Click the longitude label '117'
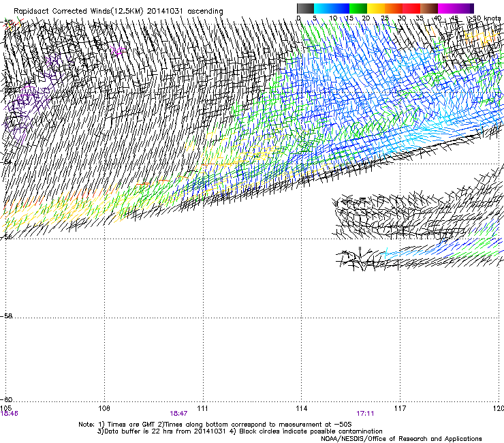 [x=400, y=408]
